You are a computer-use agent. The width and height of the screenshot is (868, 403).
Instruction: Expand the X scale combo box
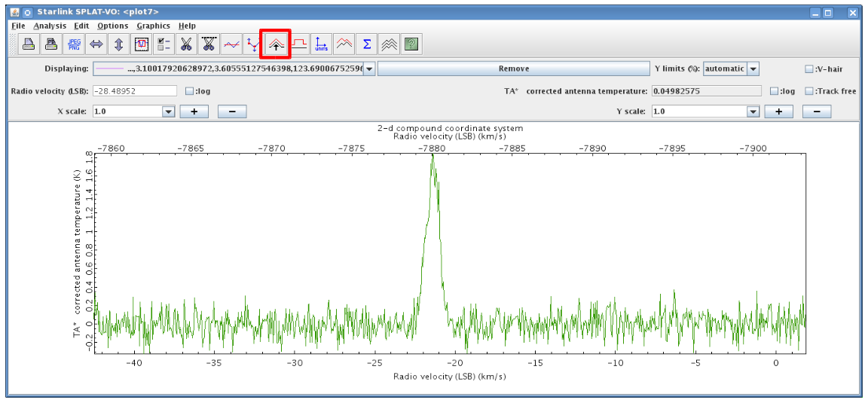(x=169, y=111)
